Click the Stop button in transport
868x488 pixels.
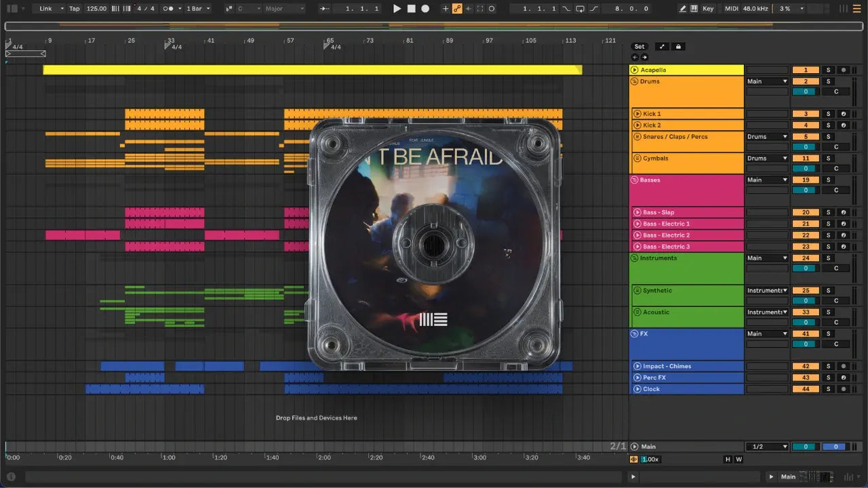412,9
